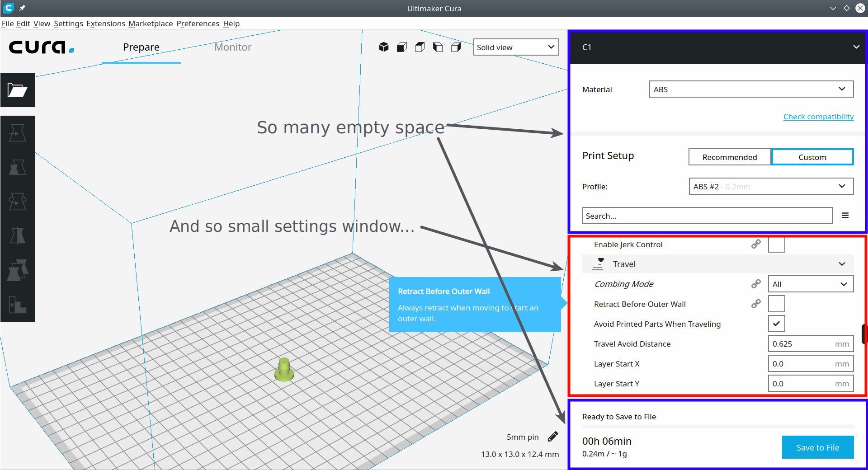The height and width of the screenshot is (470, 868).
Task: Switch to the Prepare tab
Action: pyautogui.click(x=141, y=47)
